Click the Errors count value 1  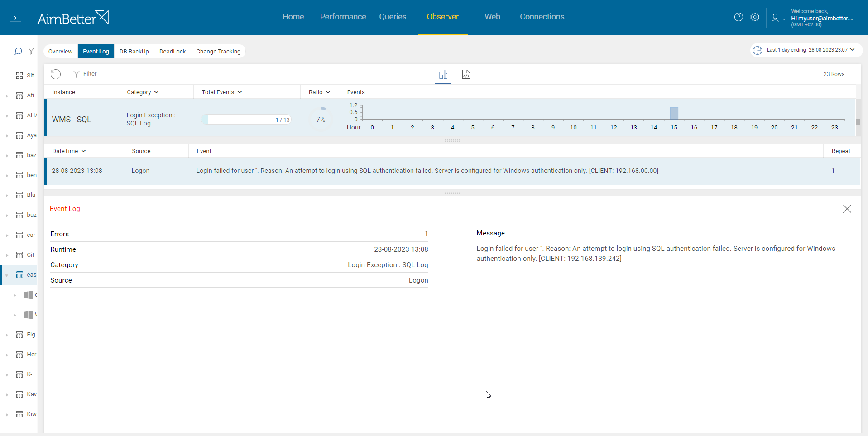point(426,234)
